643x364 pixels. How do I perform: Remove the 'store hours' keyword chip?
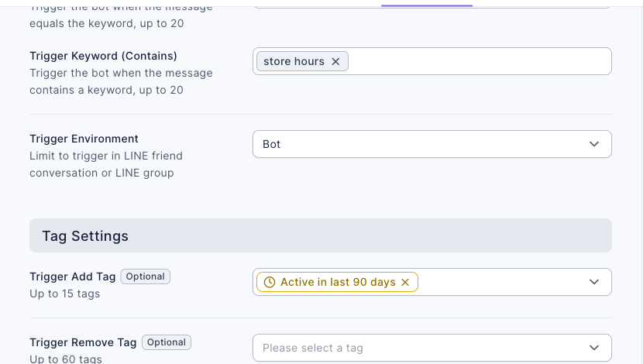335,61
